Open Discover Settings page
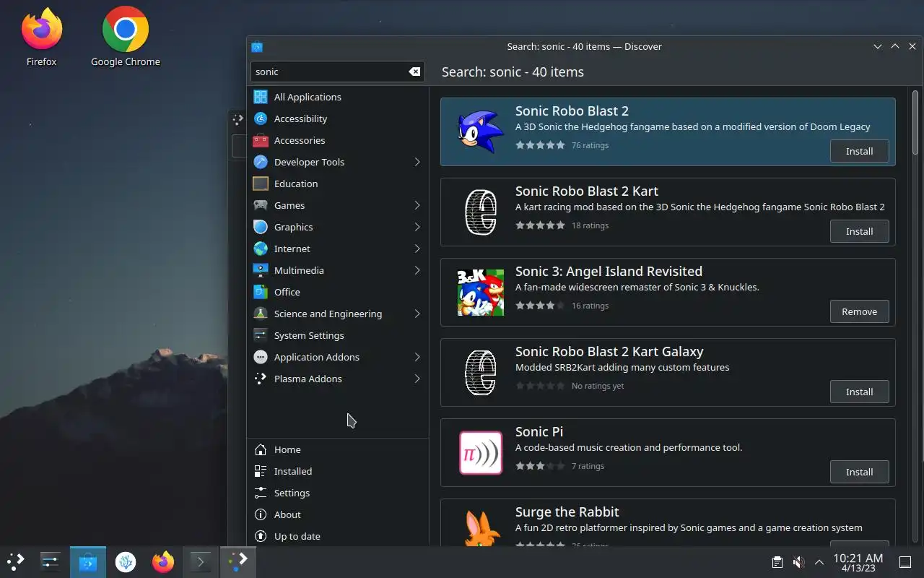Screen dimensions: 924x578 coord(338,493)
